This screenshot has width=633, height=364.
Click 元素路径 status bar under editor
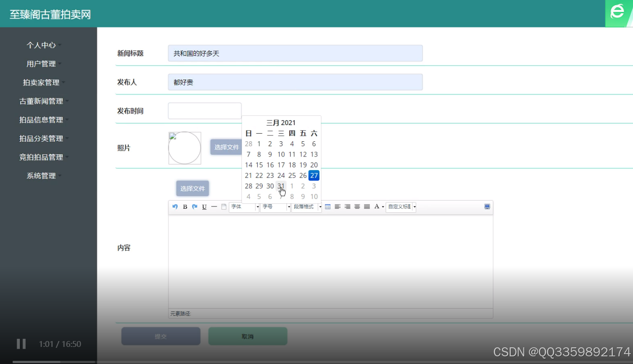(x=331, y=313)
